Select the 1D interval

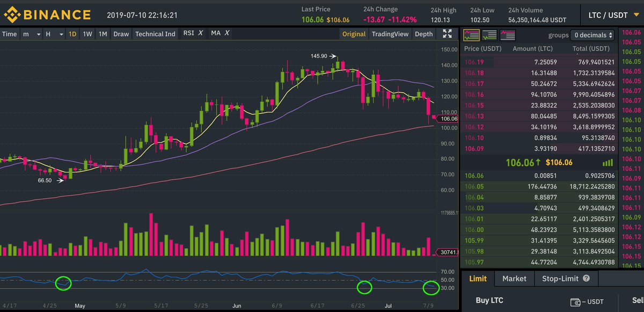72,34
